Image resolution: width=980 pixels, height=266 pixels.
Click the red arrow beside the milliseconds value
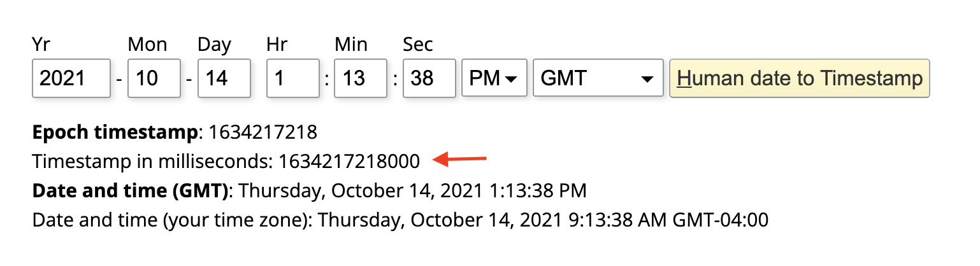[x=459, y=160]
